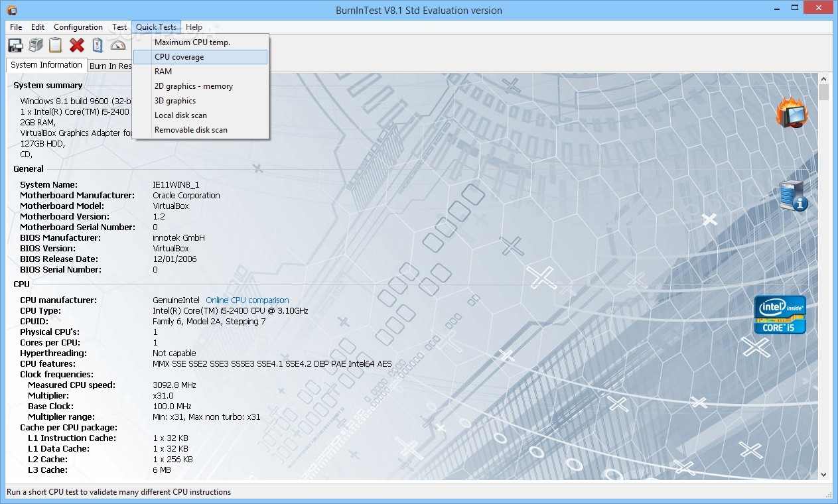Click the Intel Core i5 logo badge

[x=780, y=314]
